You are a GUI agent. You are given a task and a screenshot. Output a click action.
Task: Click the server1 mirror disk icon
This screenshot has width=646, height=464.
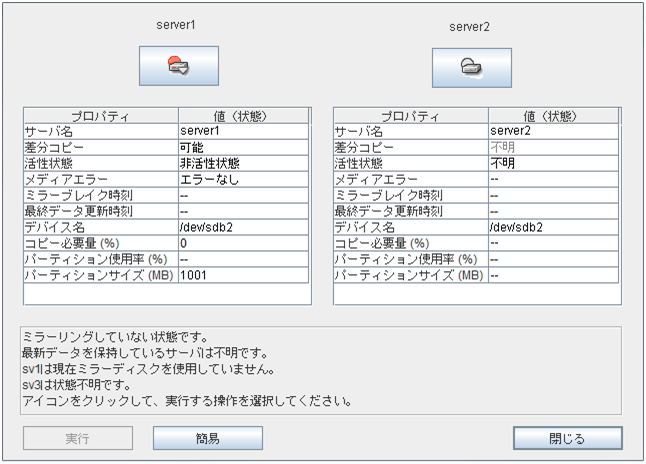tap(178, 67)
